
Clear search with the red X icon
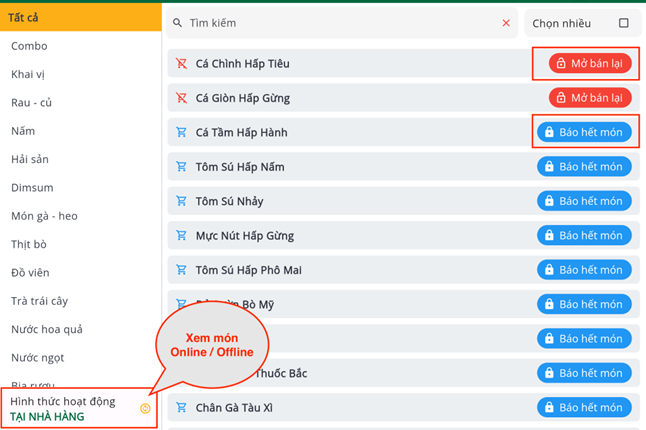click(506, 23)
